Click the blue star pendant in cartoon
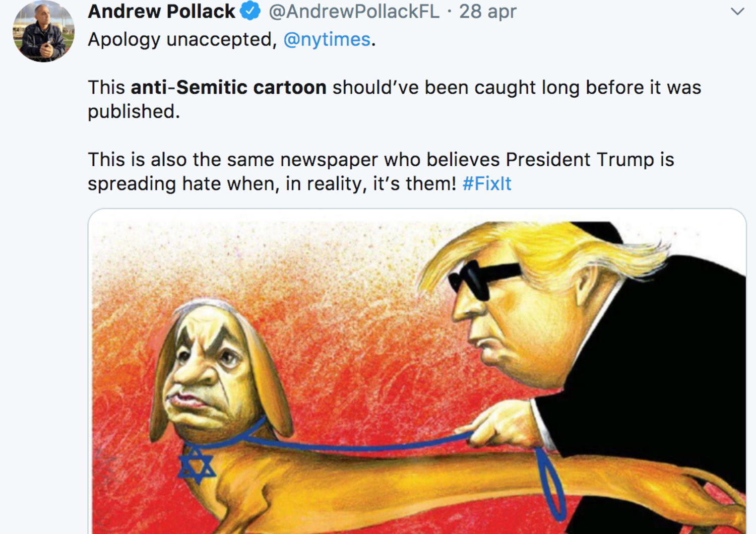Viewport: 756px width, 534px height. pyautogui.click(x=196, y=463)
